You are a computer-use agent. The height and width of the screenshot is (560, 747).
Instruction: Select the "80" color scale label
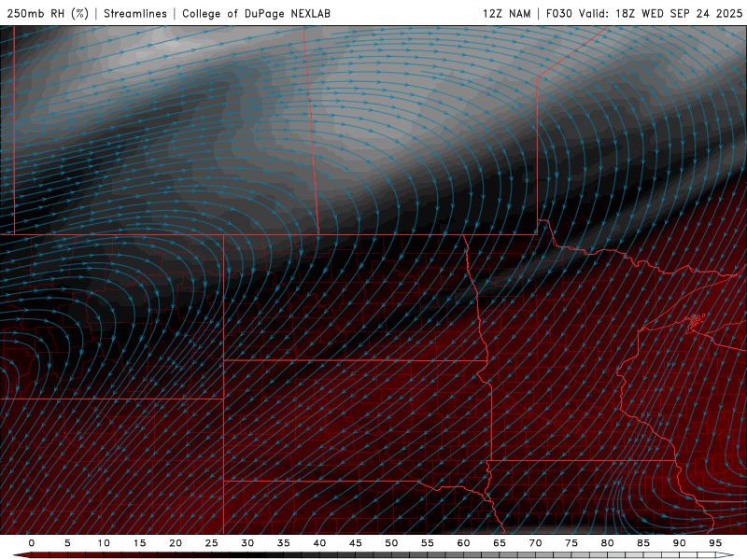tap(607, 543)
